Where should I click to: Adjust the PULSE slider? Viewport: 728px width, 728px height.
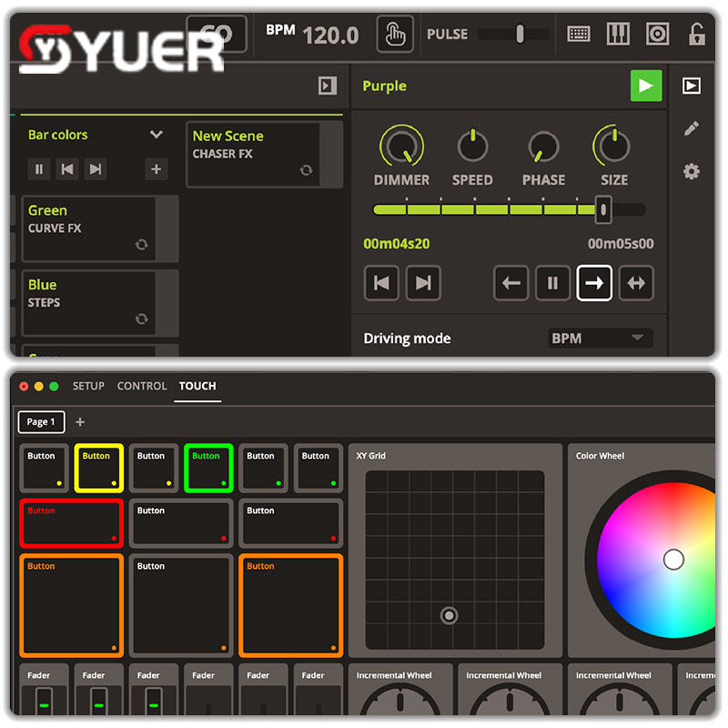pos(513,34)
